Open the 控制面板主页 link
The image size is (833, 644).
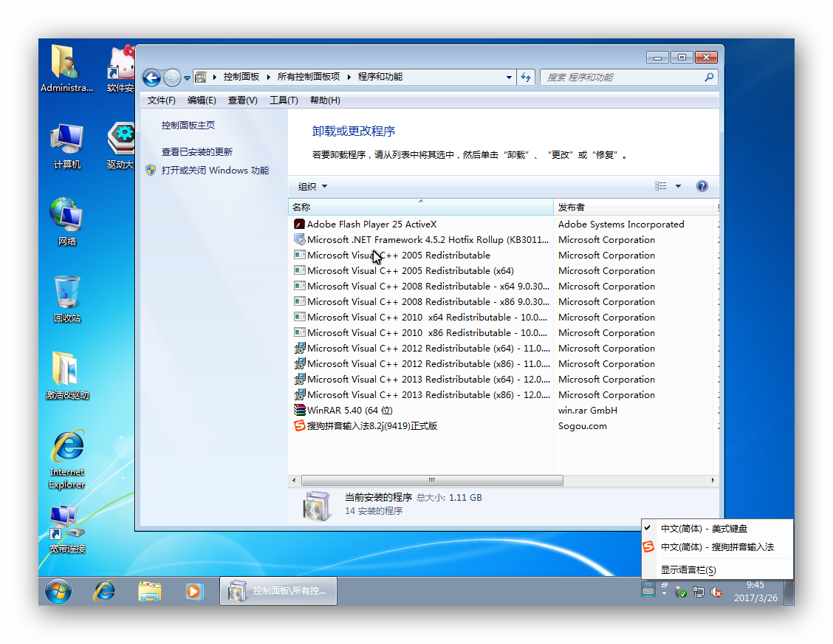click(x=188, y=126)
